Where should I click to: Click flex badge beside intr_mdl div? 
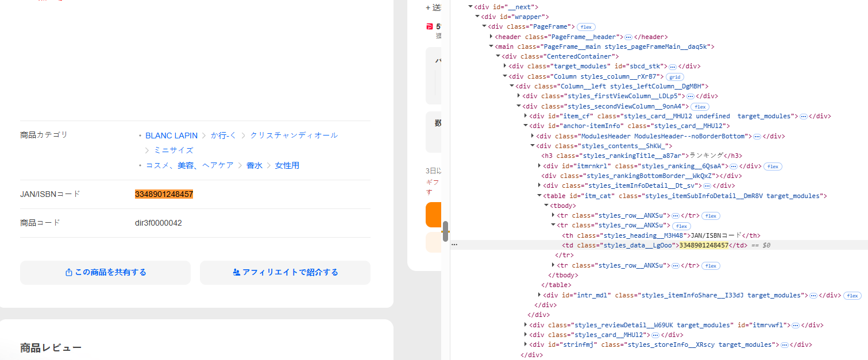pos(852,296)
